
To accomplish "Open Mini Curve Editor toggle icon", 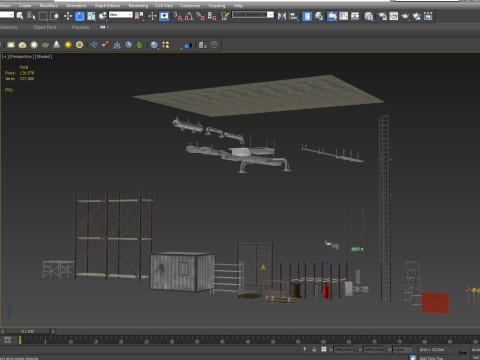I will (x=8, y=340).
